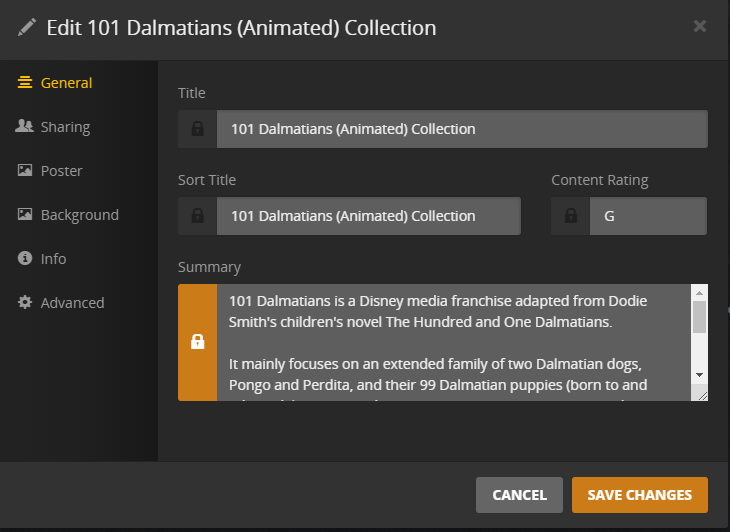Click inside the Summary text area
The image size is (730, 532).
[x=454, y=343]
